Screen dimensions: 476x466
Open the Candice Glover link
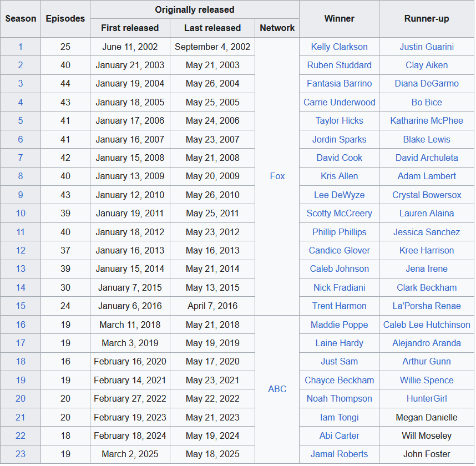point(339,250)
